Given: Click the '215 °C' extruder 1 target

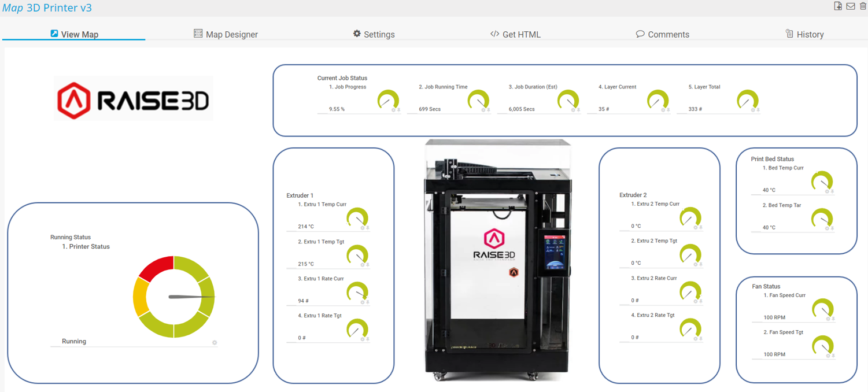Looking at the screenshot, I should tap(306, 264).
